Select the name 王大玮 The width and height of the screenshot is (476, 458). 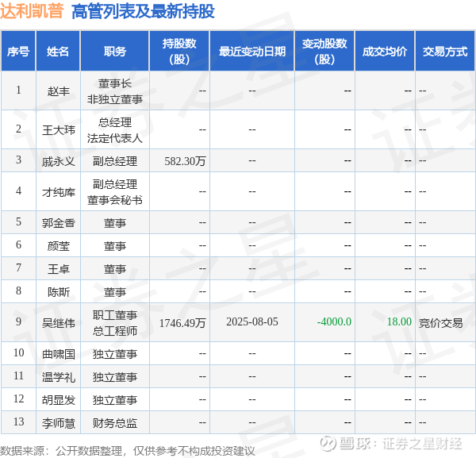tap(58, 129)
